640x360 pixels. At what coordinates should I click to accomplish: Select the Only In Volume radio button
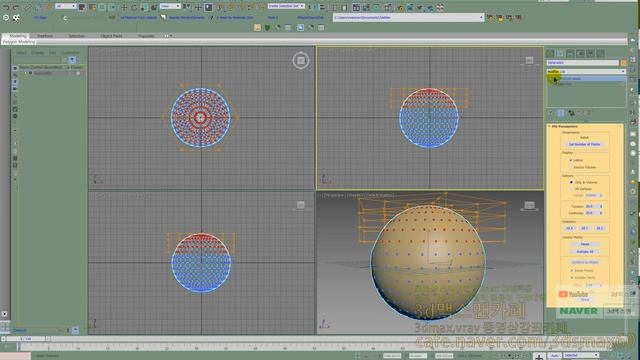coord(571,182)
